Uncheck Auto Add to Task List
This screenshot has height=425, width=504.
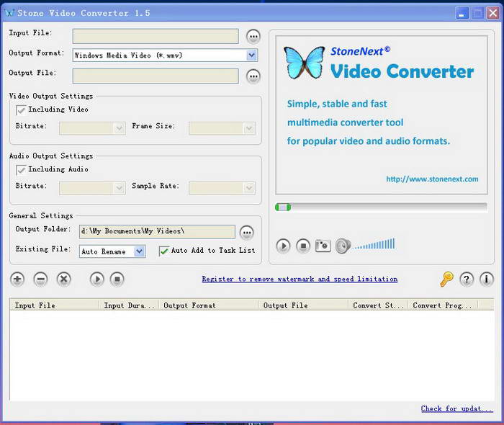164,251
